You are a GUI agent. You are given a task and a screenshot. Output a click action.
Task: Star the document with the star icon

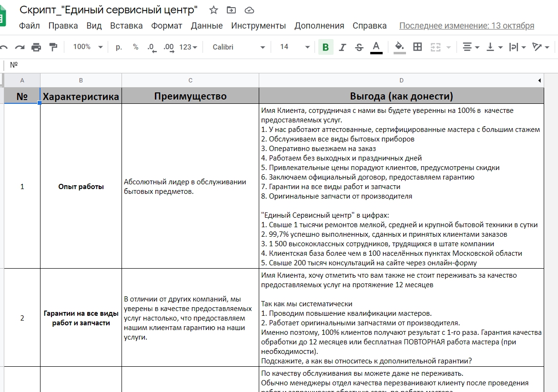click(213, 10)
